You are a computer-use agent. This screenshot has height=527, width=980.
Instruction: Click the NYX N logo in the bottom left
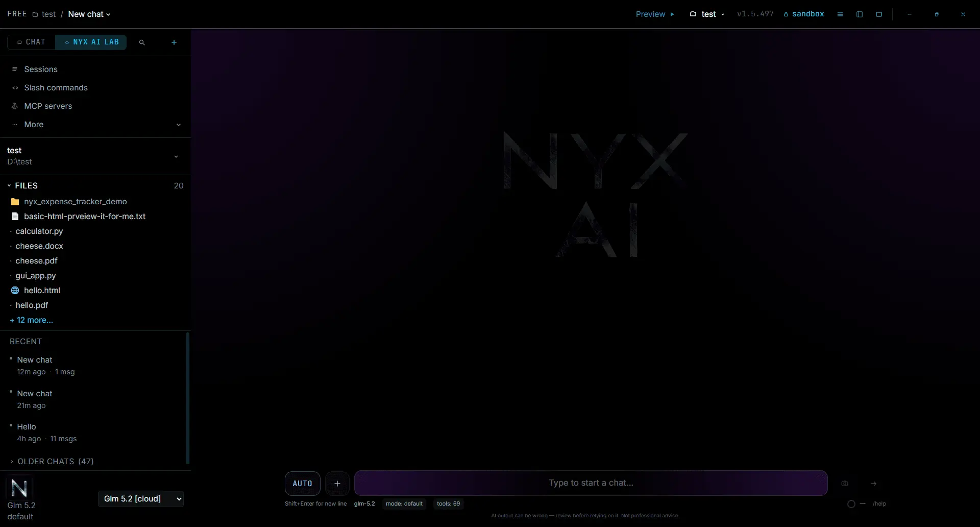19,489
